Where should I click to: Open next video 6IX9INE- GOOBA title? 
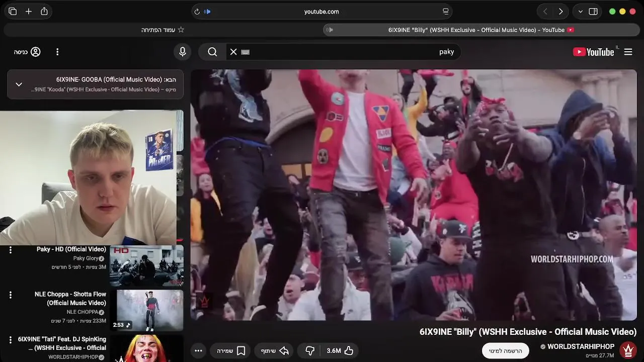tap(116, 79)
